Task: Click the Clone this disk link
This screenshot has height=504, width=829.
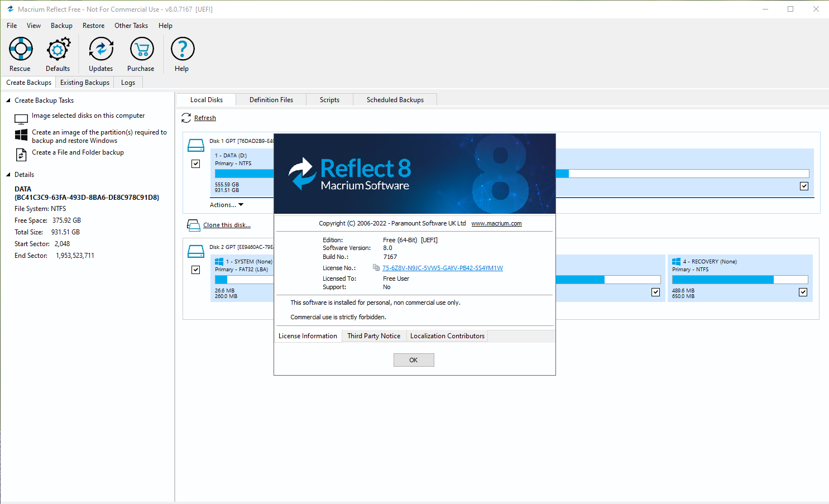Action: tap(227, 225)
